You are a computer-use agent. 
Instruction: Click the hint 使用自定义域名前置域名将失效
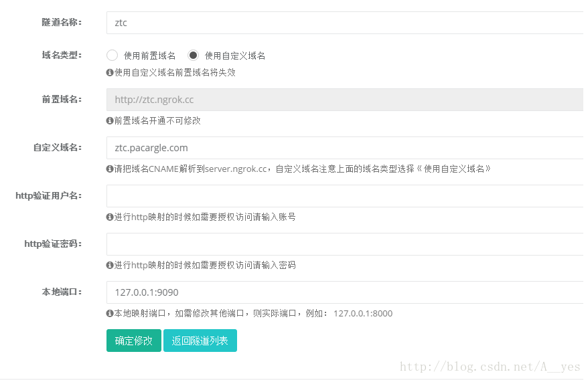point(175,73)
